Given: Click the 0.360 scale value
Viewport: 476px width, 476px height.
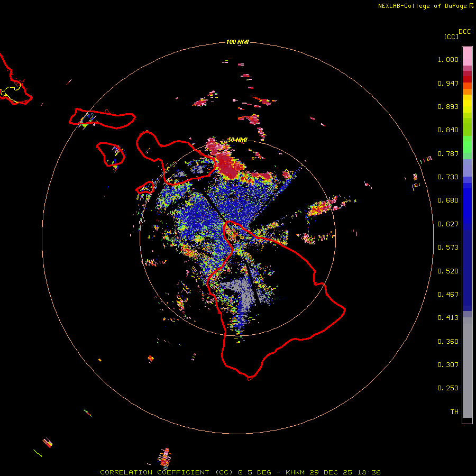Looking at the screenshot, I should [448, 342].
